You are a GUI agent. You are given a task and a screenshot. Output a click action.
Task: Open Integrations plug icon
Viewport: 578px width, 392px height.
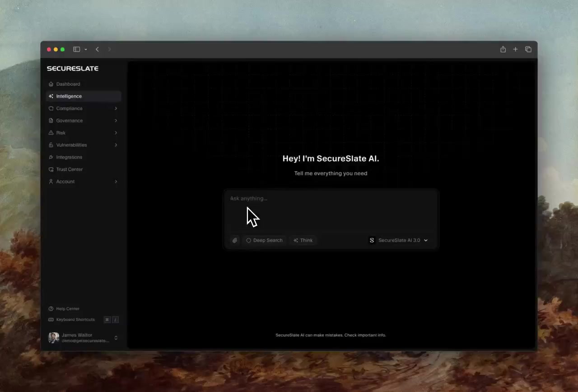point(51,157)
